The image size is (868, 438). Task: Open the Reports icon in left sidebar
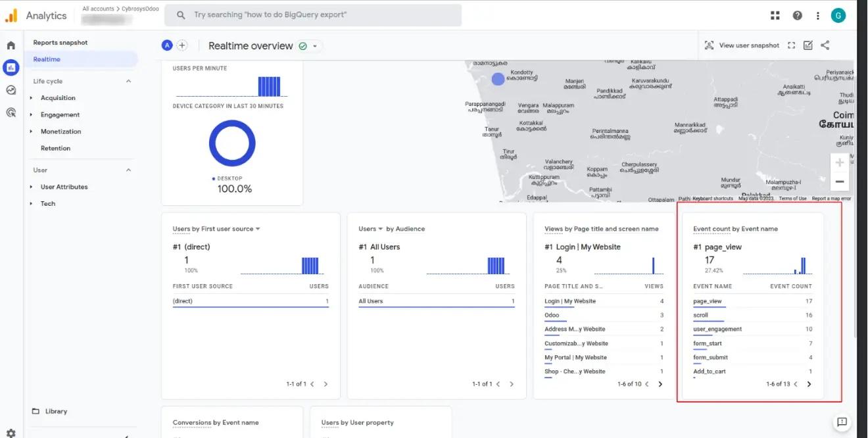pos(10,67)
